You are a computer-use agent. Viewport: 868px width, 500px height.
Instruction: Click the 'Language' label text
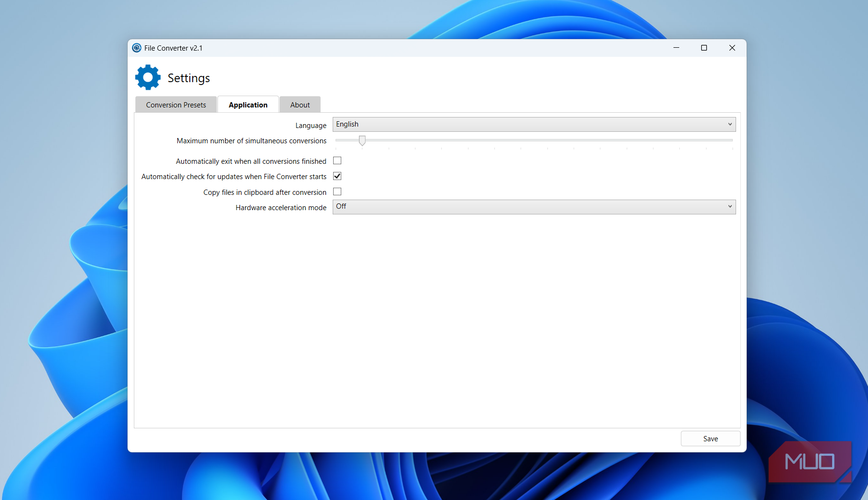pyautogui.click(x=311, y=126)
